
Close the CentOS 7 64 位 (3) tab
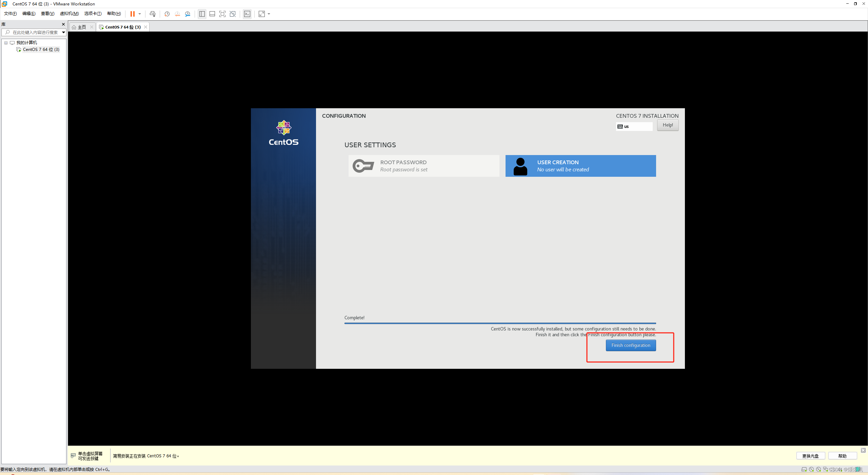[x=146, y=27]
